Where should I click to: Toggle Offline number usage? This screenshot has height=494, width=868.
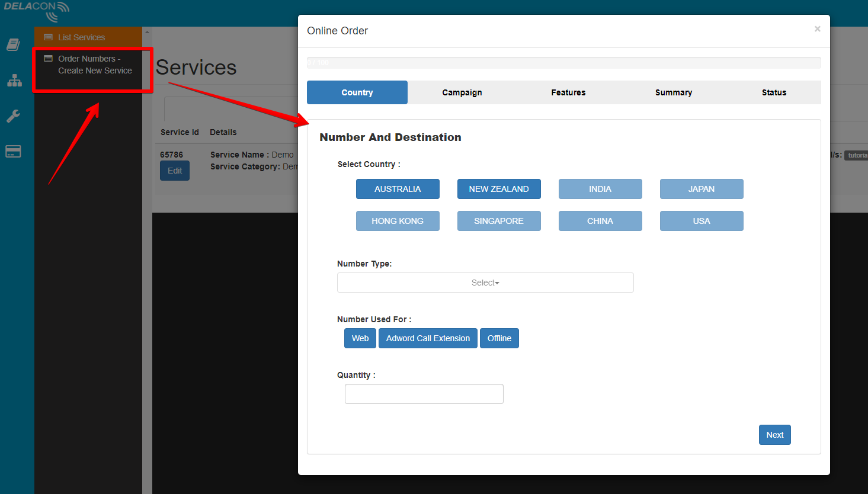pos(499,338)
